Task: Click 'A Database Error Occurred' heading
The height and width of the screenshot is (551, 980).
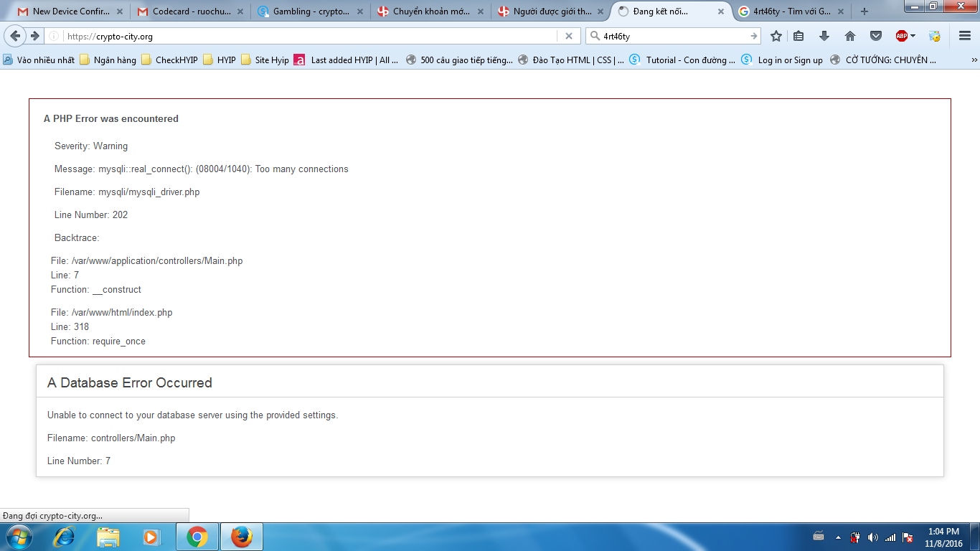Action: [130, 382]
